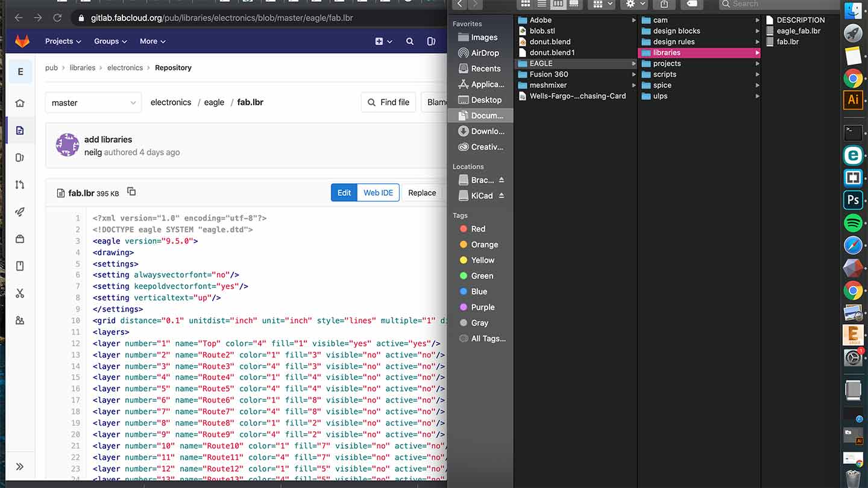Viewport: 868px width, 488px height.
Task: Expand the GitLab sidebar with double-chevron
Action: 20,466
